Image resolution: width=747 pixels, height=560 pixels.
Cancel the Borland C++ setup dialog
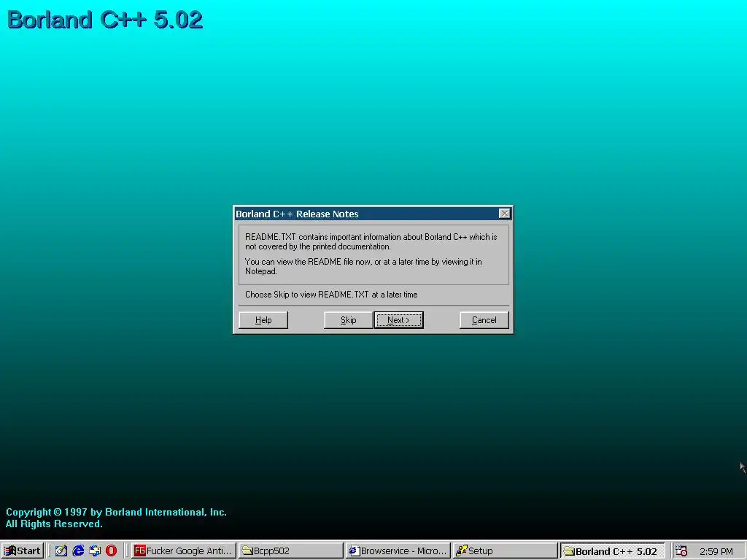[484, 320]
